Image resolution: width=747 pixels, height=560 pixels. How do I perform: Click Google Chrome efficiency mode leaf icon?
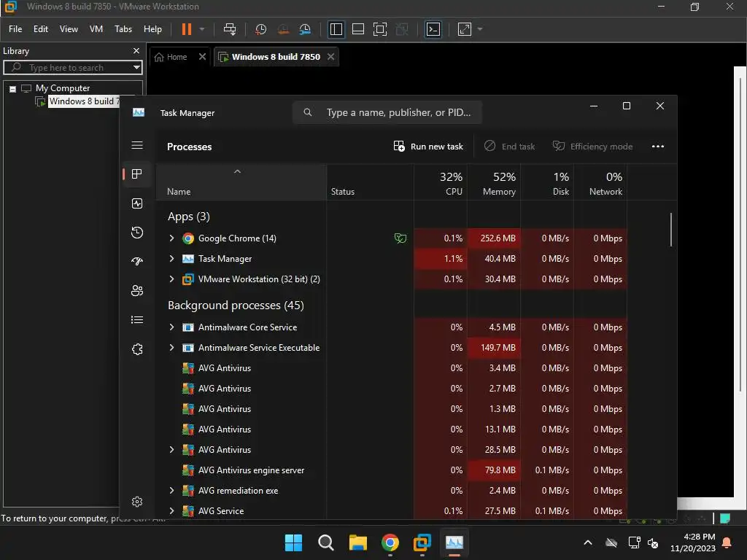(x=400, y=238)
